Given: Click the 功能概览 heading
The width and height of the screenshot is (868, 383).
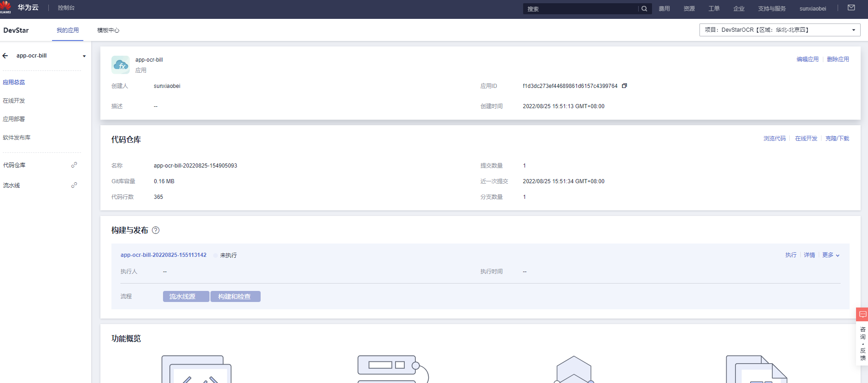Looking at the screenshot, I should 126,339.
